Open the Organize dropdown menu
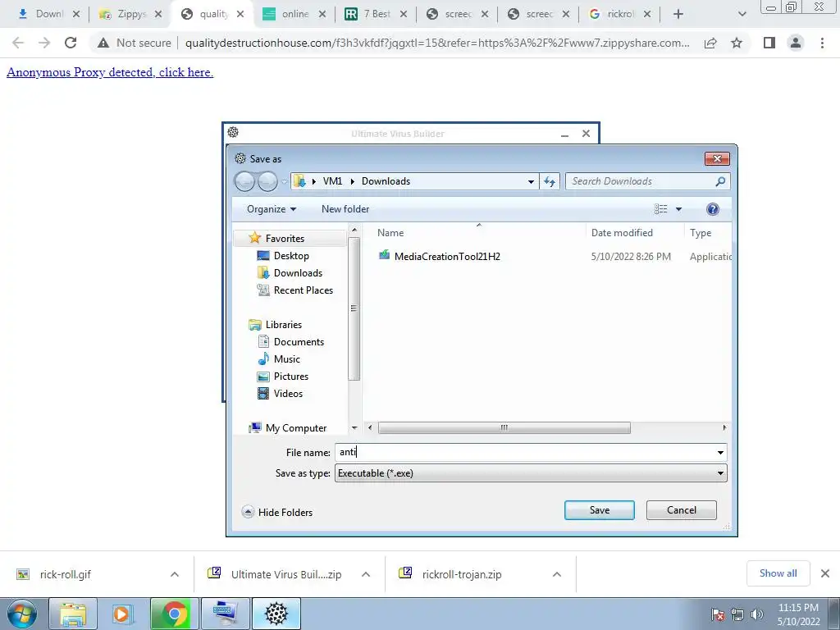840x630 pixels. 271,209
